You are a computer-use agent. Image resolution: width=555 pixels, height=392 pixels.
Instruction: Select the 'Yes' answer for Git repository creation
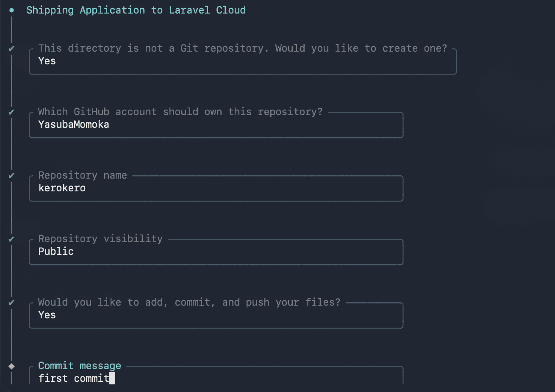pyautogui.click(x=47, y=61)
